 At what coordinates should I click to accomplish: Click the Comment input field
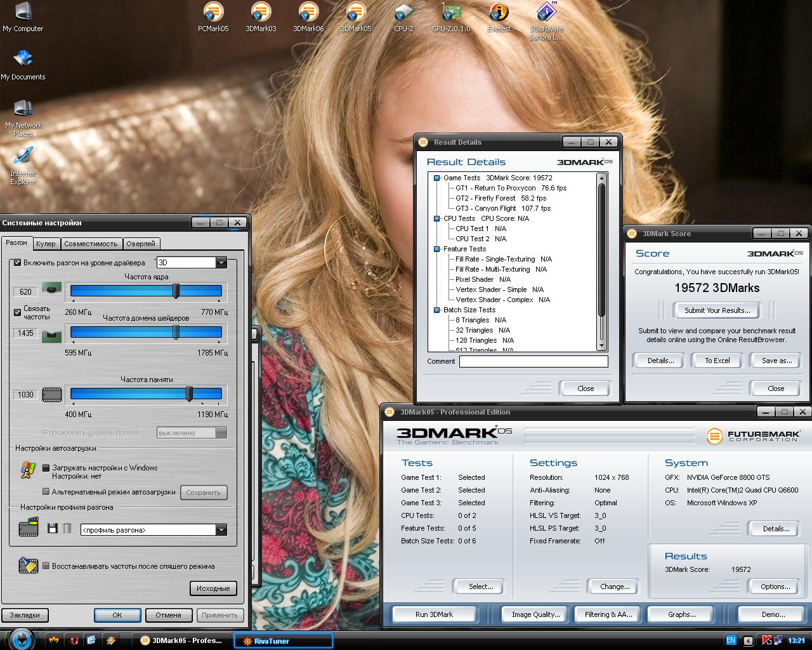pyautogui.click(x=534, y=361)
